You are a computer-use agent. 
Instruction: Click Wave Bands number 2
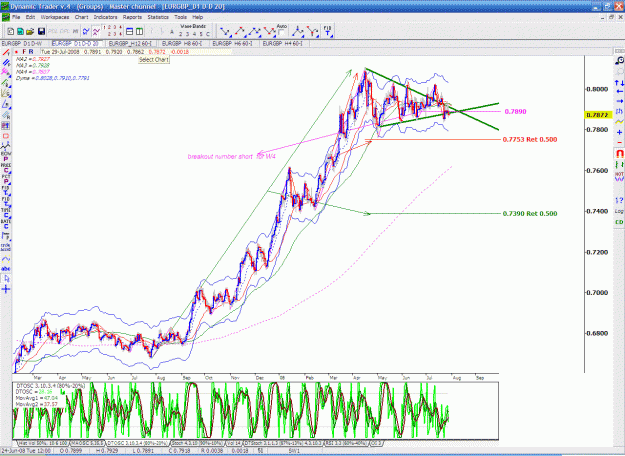tap(181, 34)
